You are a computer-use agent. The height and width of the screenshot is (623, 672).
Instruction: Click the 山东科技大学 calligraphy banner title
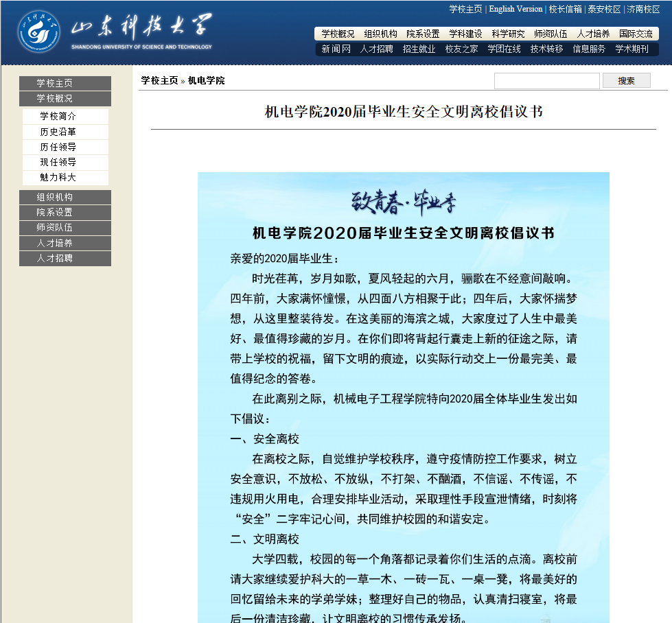click(141, 25)
